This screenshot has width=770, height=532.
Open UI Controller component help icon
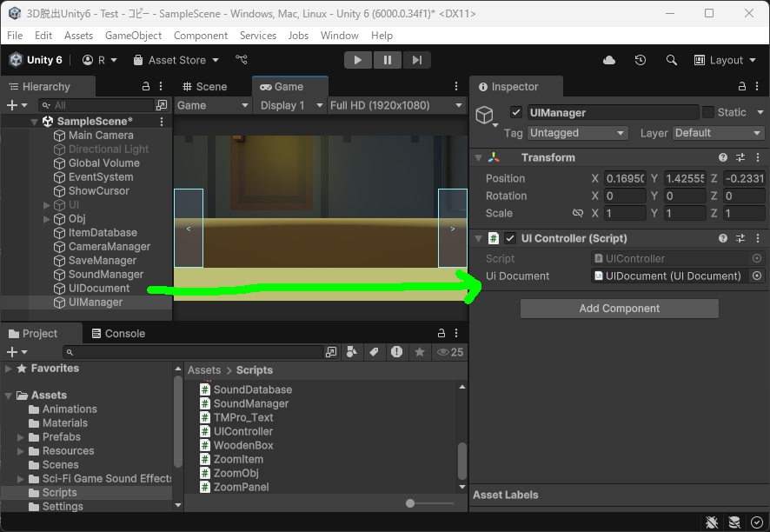click(723, 238)
